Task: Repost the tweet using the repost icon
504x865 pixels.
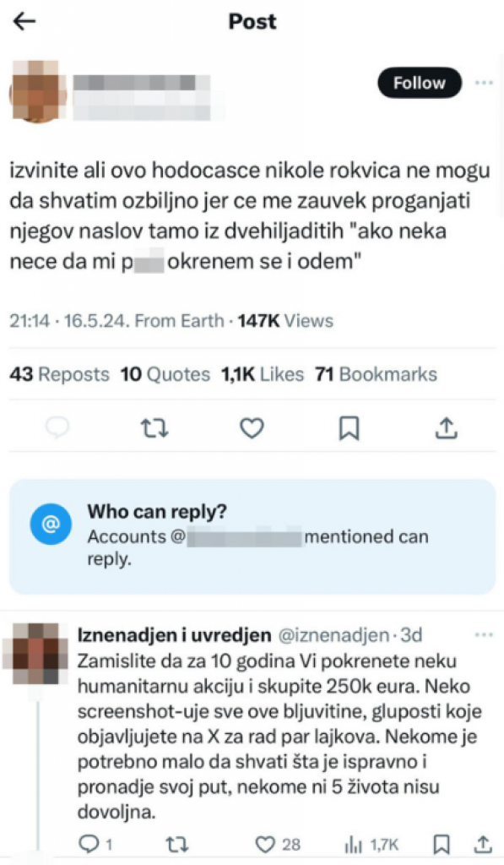Action: click(154, 428)
